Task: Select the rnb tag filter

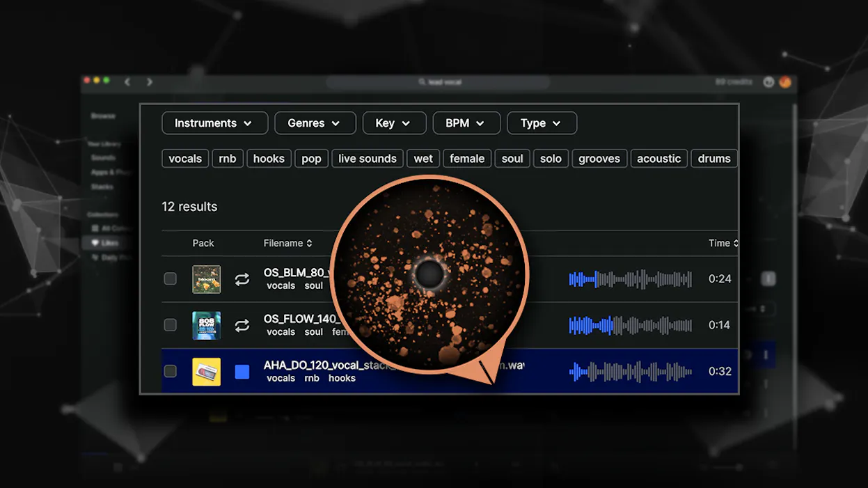Action: [x=228, y=159]
